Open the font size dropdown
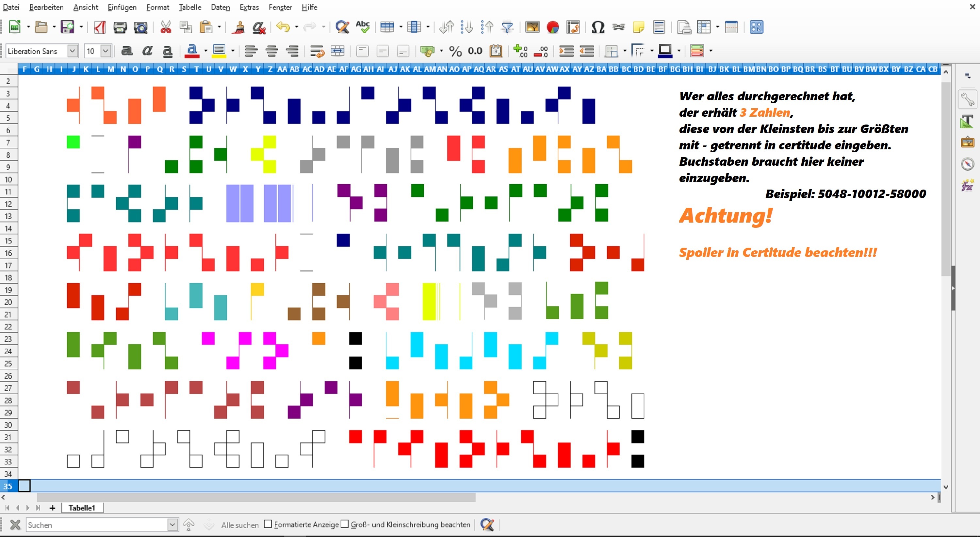980x537 pixels. coord(106,51)
